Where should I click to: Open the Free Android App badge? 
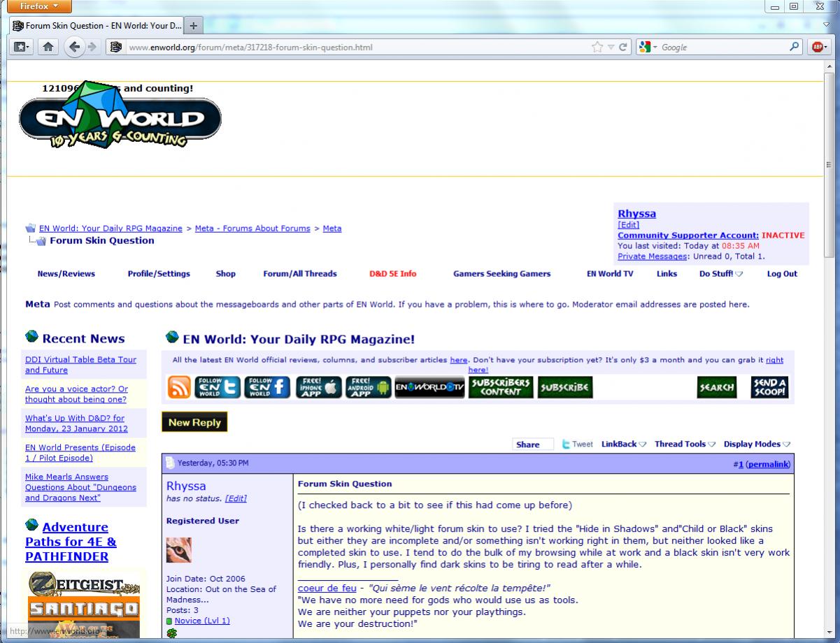369,387
